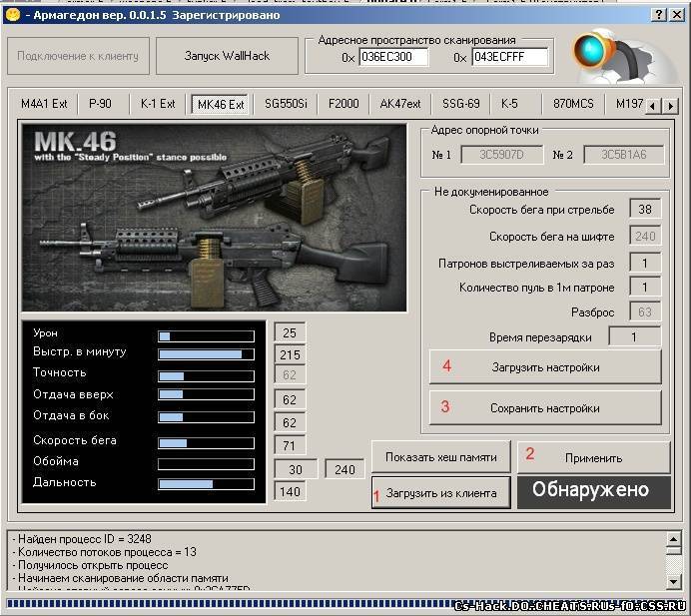Click the Применить button
Image resolution: width=691 pixels, height=616 pixels.
coord(593,458)
